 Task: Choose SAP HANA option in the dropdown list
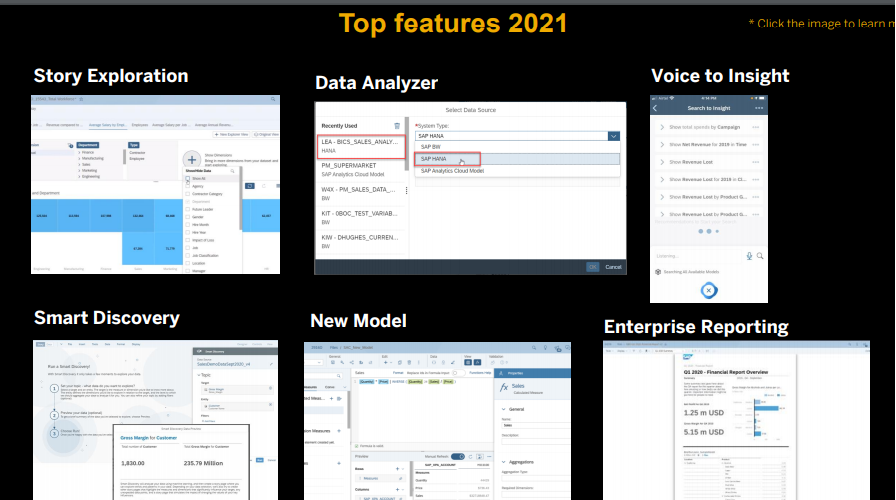[x=517, y=159]
